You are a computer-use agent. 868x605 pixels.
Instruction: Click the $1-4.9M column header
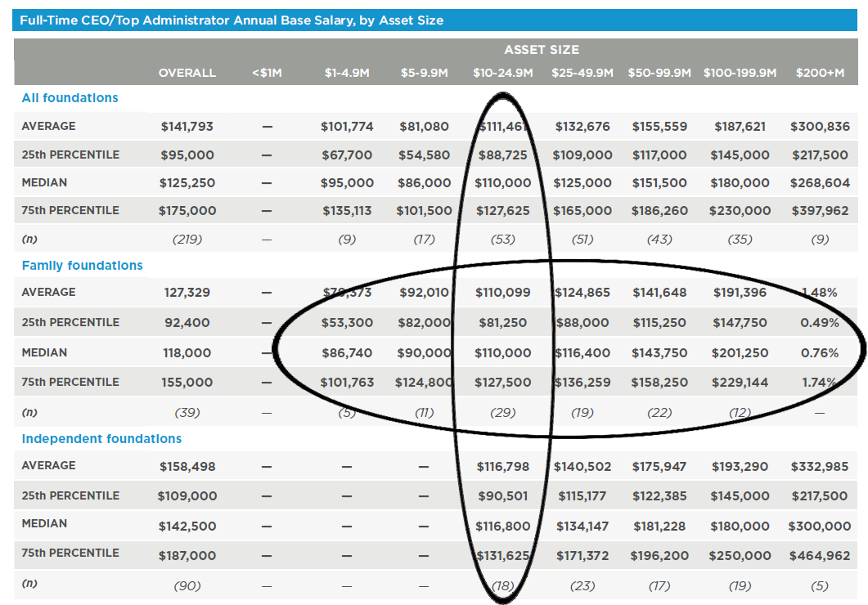tap(346, 73)
